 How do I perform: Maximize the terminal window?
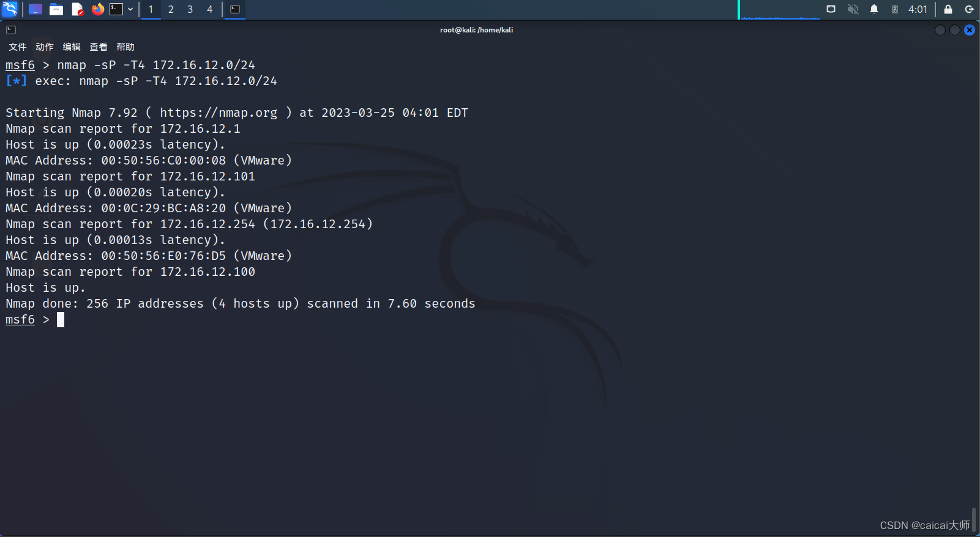click(x=955, y=30)
